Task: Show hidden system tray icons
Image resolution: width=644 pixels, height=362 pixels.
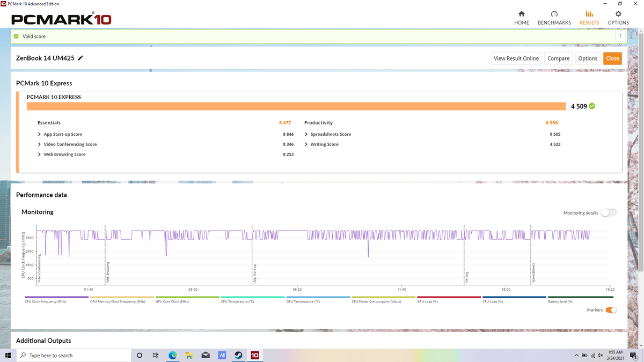Action: pyautogui.click(x=577, y=355)
